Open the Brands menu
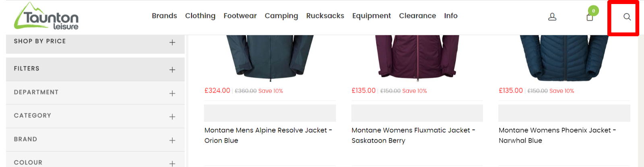This screenshot has height=167, width=644. pos(164,16)
